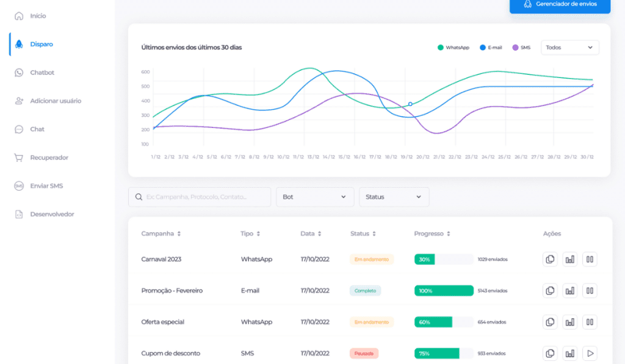
Task: Expand the Status dropdown filter
Action: tap(394, 197)
